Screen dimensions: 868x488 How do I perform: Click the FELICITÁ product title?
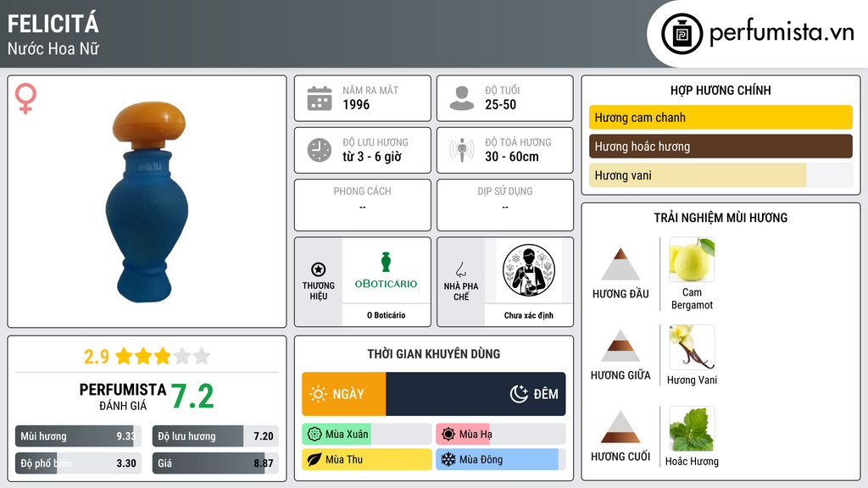pyautogui.click(x=53, y=24)
